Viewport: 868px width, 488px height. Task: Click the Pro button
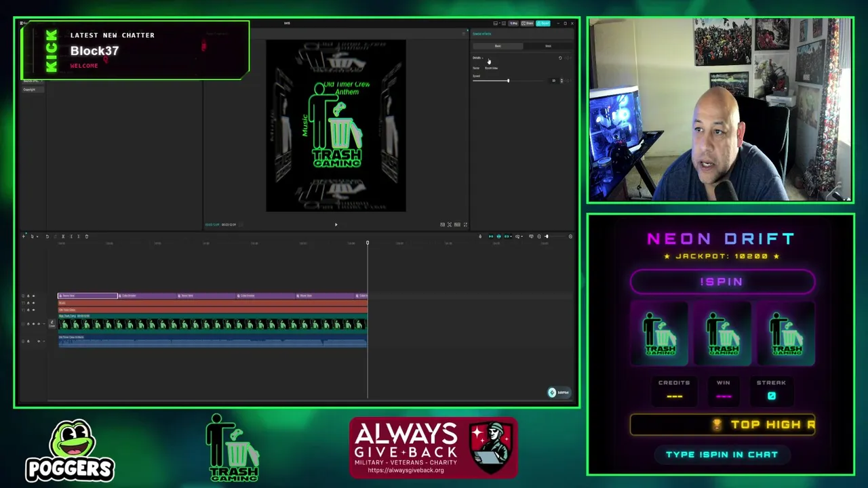tap(513, 23)
